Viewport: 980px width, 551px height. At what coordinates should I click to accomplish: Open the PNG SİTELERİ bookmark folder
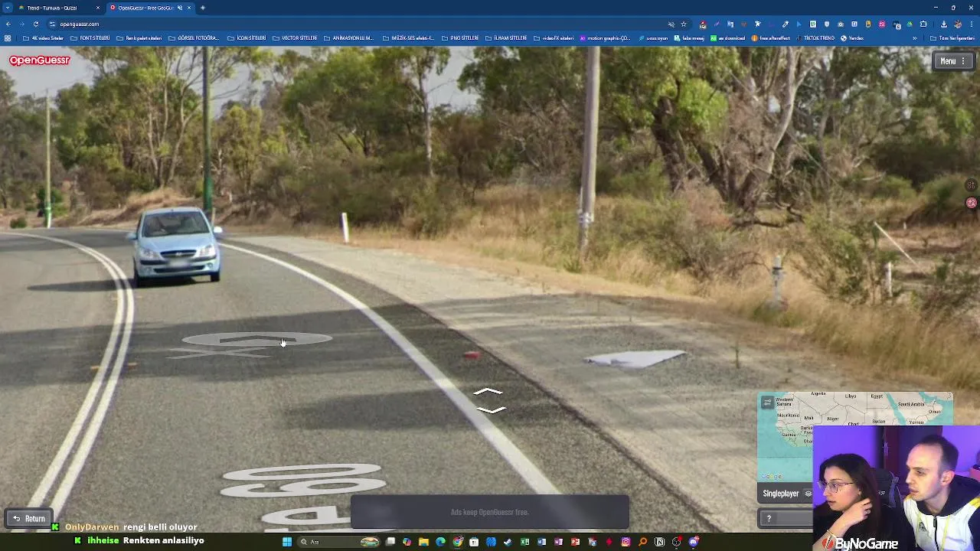tap(459, 38)
